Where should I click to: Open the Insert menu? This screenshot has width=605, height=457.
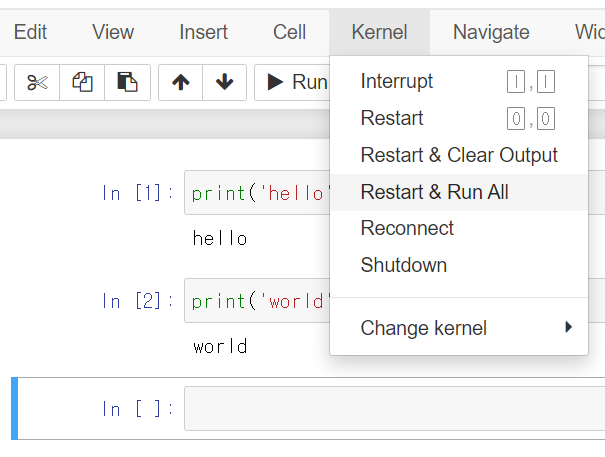click(x=203, y=32)
